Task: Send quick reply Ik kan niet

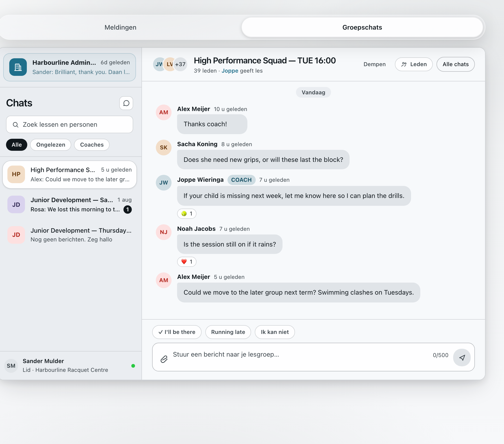Action: pyautogui.click(x=275, y=332)
